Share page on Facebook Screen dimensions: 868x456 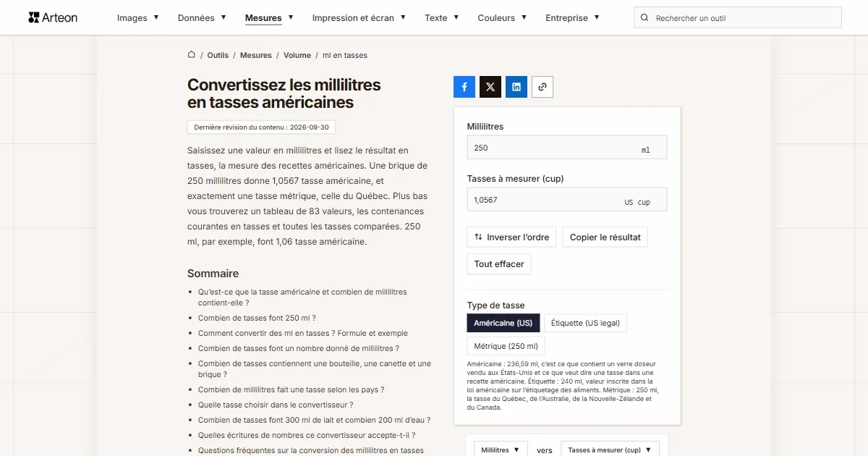[x=464, y=87]
